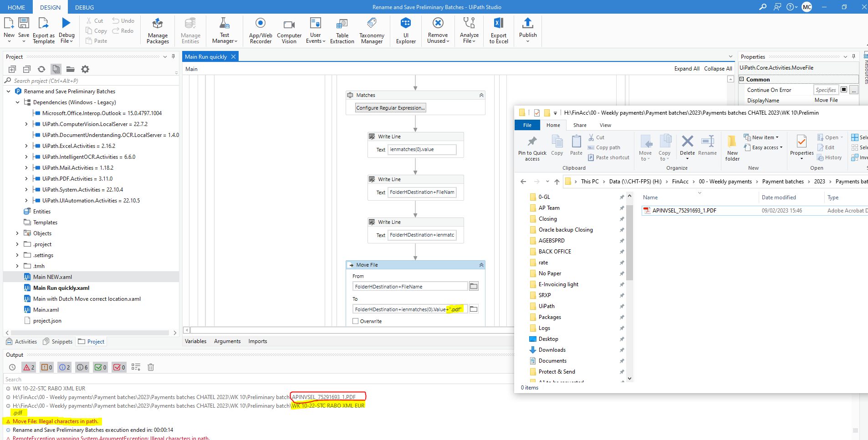This screenshot has height=440, width=868.
Task: Click the Expand All link
Action: click(687, 68)
